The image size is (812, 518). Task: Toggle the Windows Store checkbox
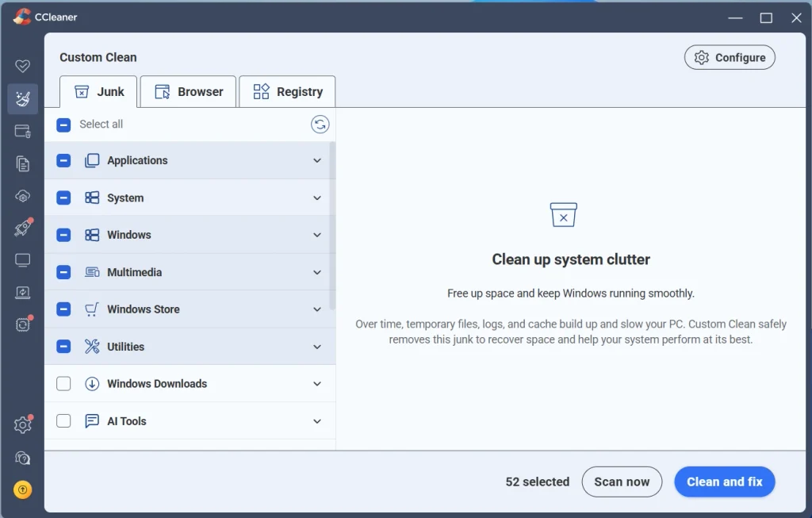click(x=63, y=309)
